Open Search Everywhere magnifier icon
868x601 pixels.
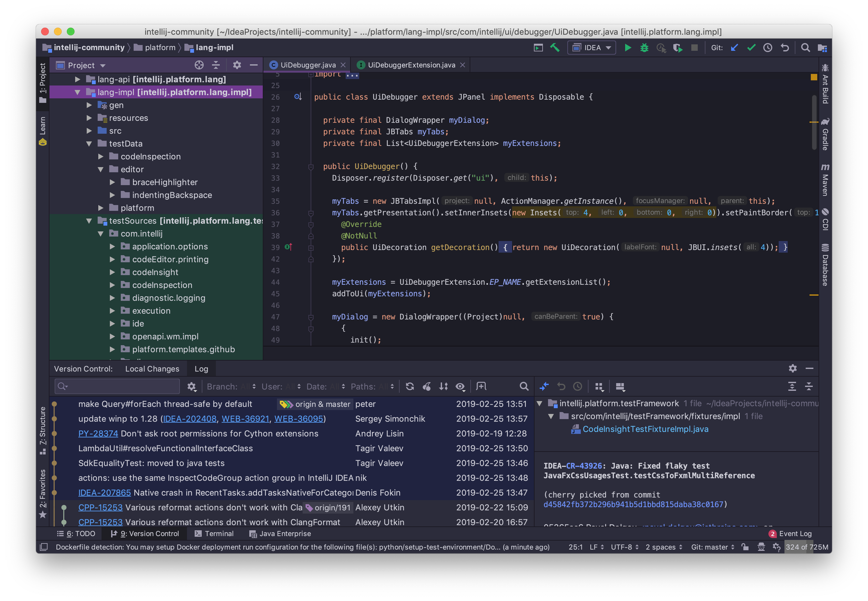pos(805,48)
